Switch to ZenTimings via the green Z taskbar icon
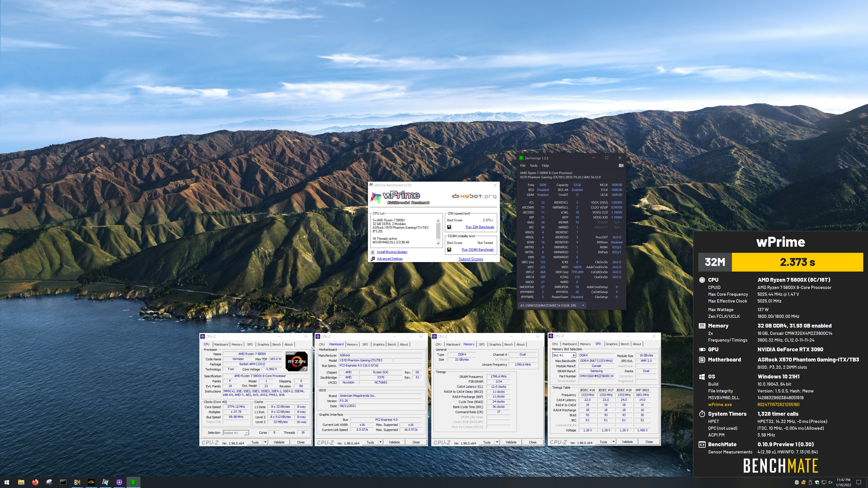Viewport: 868px width, 488px height. coord(133,482)
